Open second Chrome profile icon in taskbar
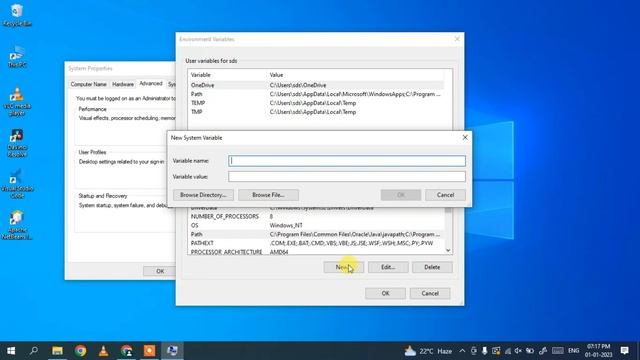Image resolution: width=640 pixels, height=360 pixels. 127,351
